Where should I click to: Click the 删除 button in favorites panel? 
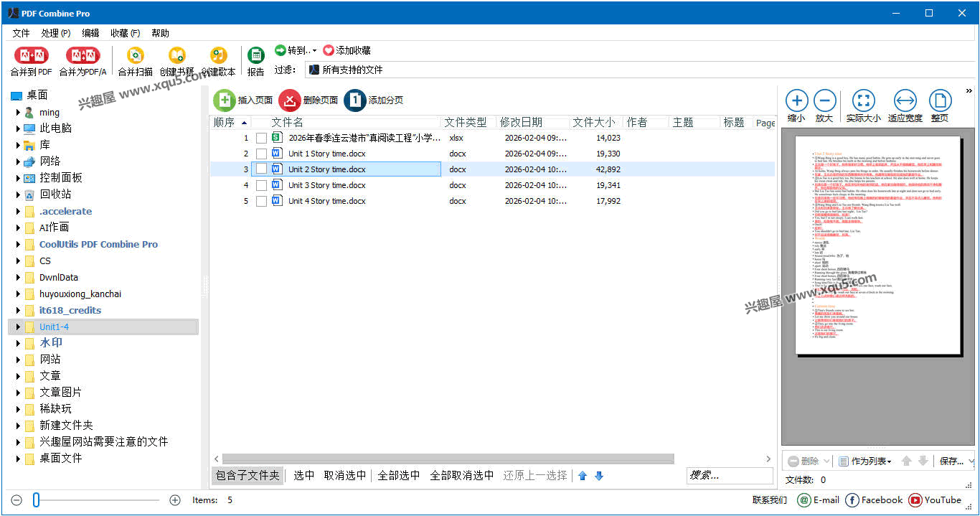tap(803, 461)
